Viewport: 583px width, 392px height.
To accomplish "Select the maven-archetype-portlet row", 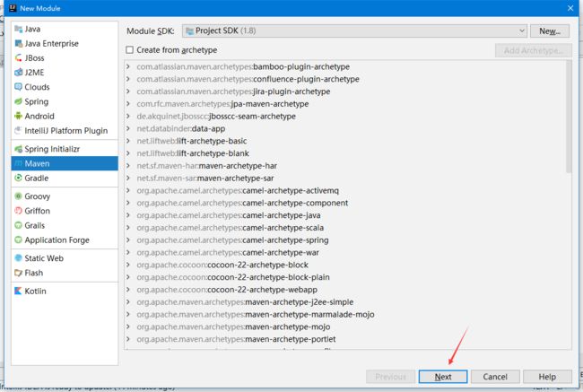I will 345,339.
